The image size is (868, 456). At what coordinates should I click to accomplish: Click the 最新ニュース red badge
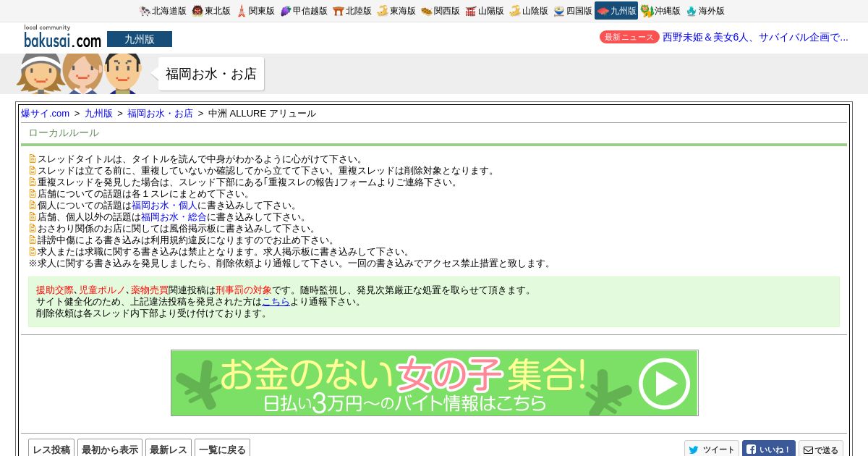click(x=629, y=37)
